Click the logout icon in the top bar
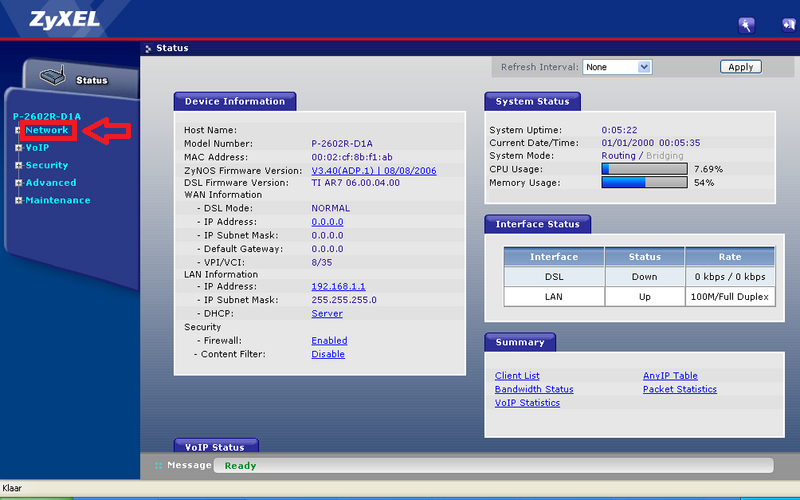This screenshot has height=500, width=800. click(x=789, y=25)
